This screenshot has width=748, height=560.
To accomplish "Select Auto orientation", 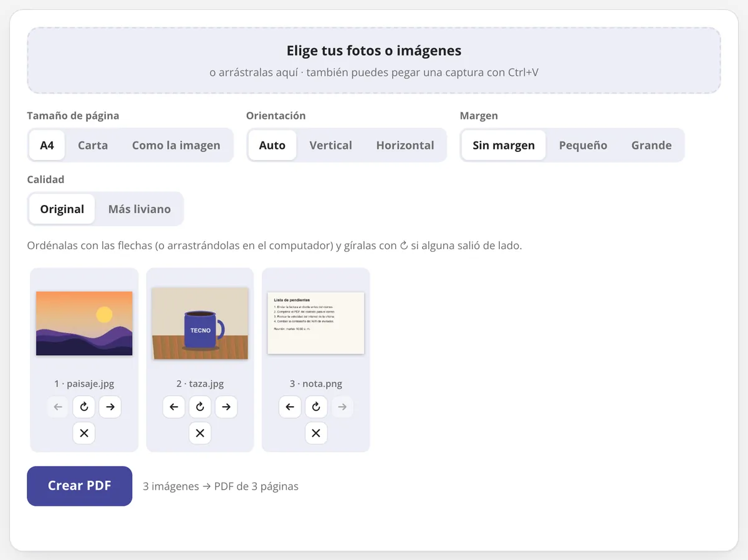I will point(272,145).
